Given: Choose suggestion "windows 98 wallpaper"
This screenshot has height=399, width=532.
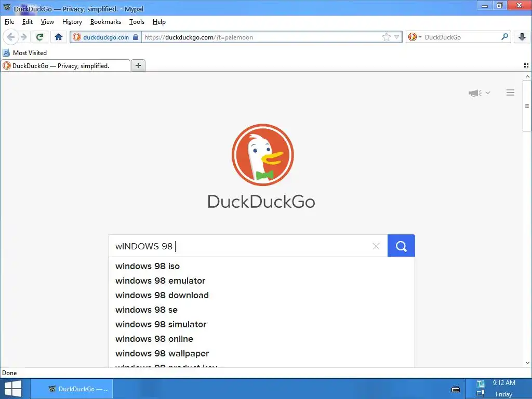Looking at the screenshot, I should 262,353.
